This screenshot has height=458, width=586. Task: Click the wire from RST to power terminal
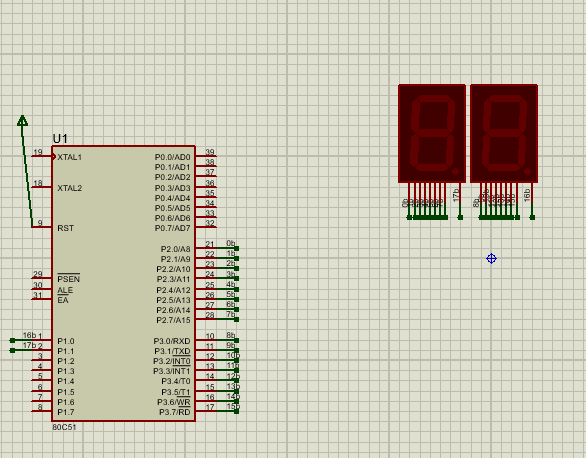coord(27,176)
